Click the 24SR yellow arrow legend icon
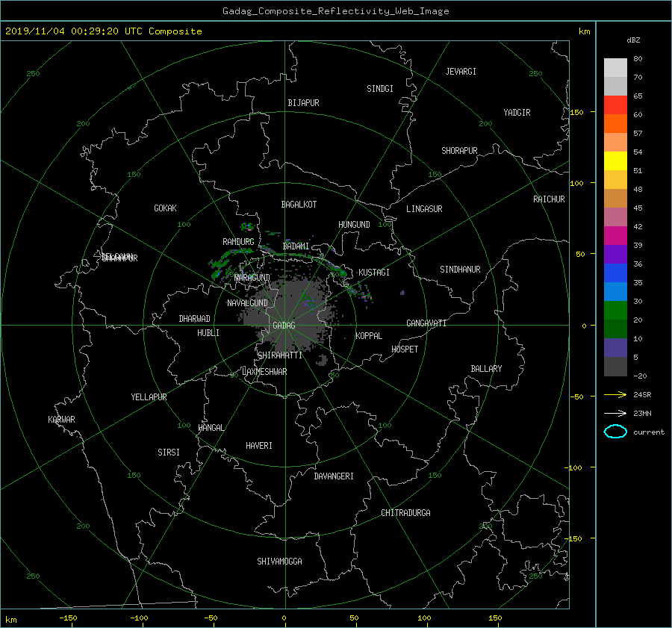This screenshot has width=672, height=628. (x=615, y=394)
